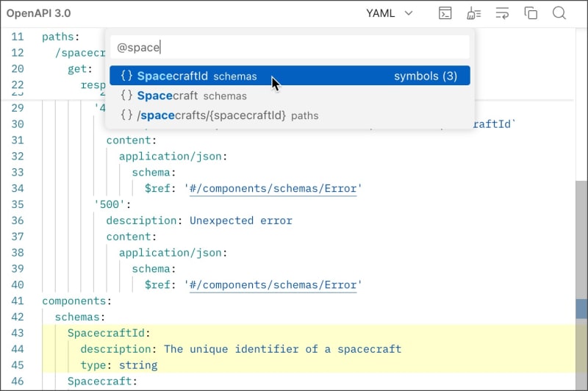Click the 'paths:' key on line 11
The width and height of the screenshot is (588, 391).
coord(61,37)
